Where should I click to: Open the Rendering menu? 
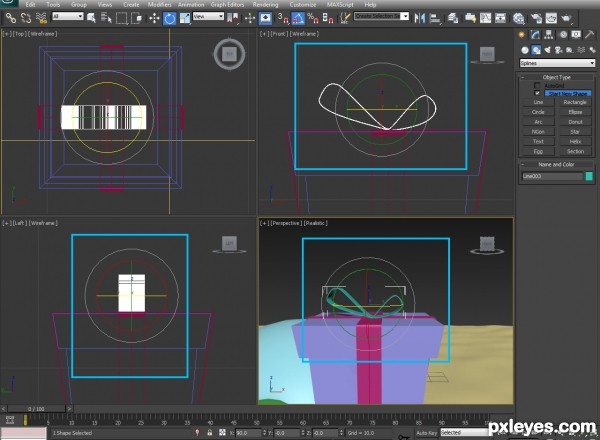point(266,5)
